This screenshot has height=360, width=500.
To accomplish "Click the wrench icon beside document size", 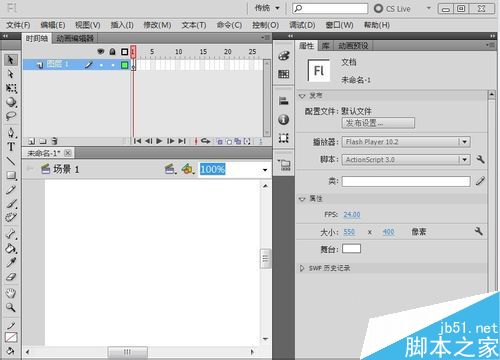I will click(479, 231).
